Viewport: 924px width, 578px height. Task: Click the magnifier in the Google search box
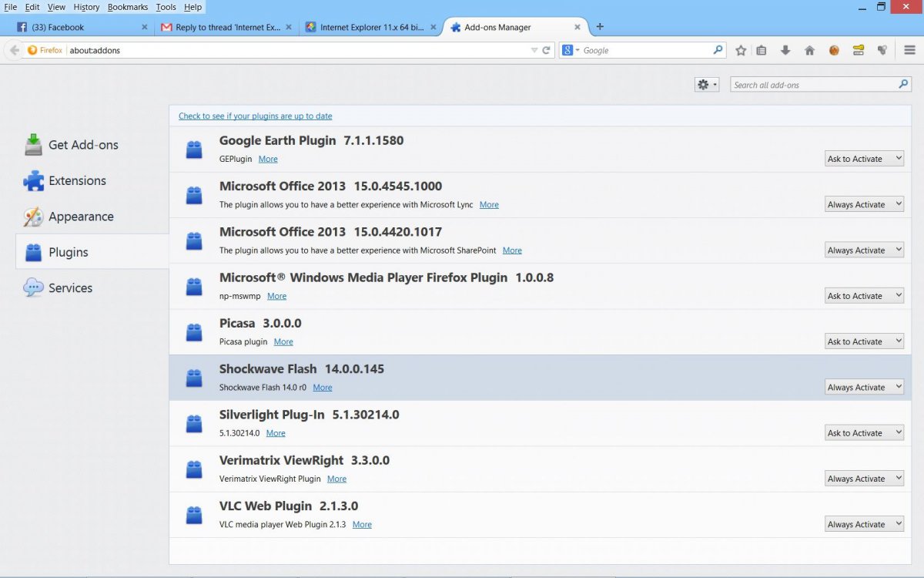click(718, 50)
